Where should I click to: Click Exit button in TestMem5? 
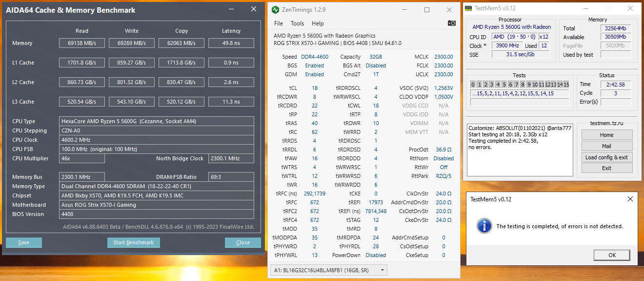pos(607,168)
